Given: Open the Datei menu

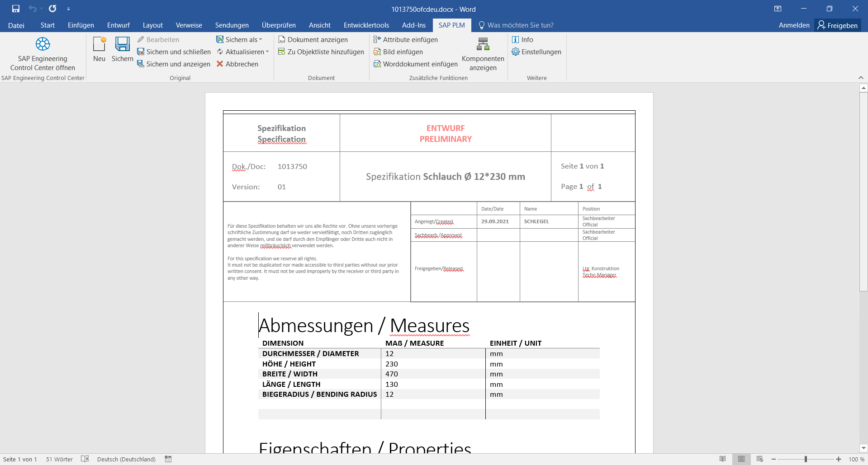Looking at the screenshot, I should [16, 25].
